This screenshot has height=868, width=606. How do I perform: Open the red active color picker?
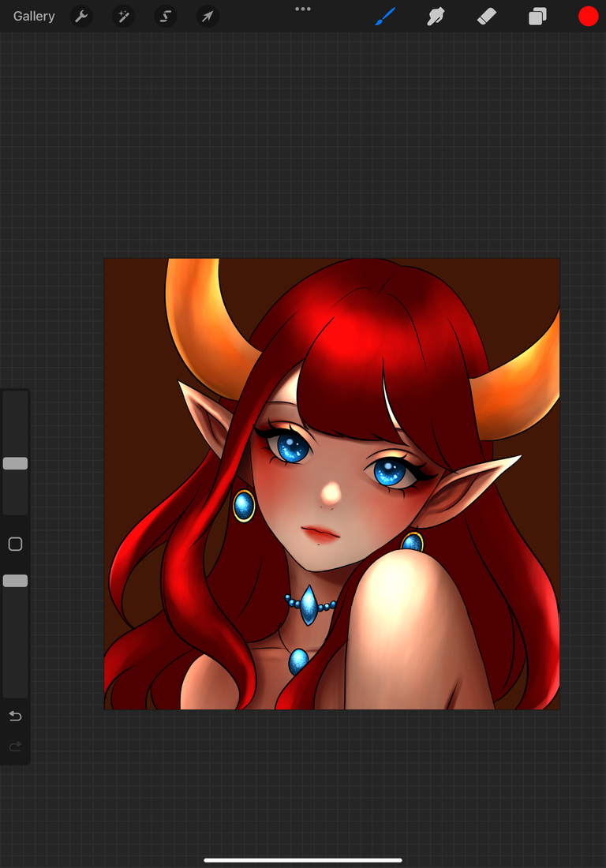click(589, 16)
